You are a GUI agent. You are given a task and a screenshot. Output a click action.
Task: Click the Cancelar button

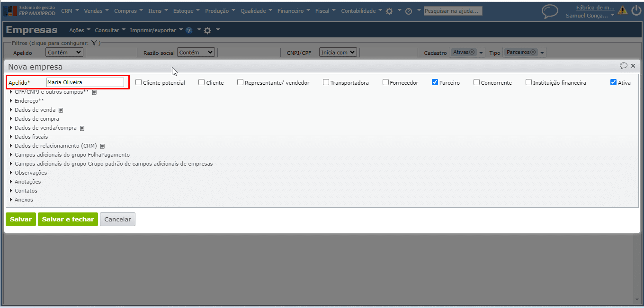tap(117, 220)
